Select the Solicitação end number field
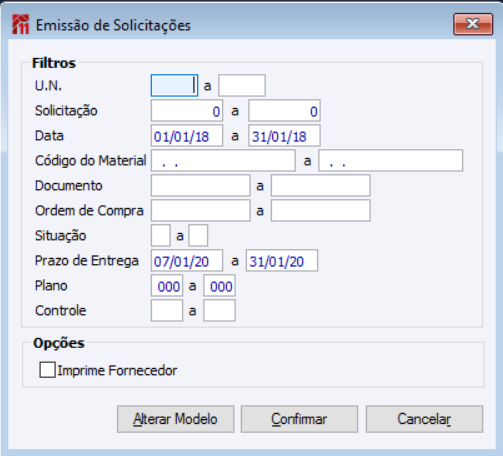This screenshot has height=456, width=503. point(284,111)
